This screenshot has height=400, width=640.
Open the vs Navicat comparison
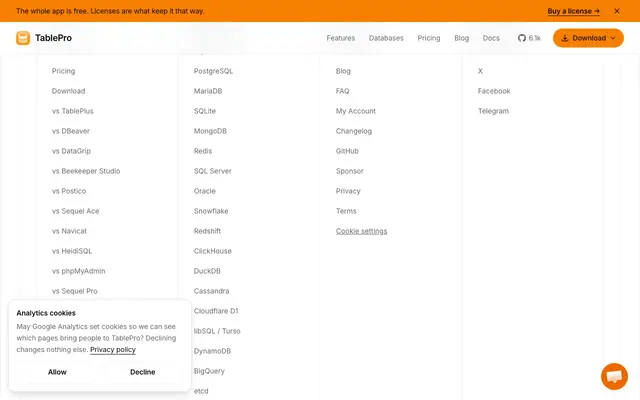69,231
